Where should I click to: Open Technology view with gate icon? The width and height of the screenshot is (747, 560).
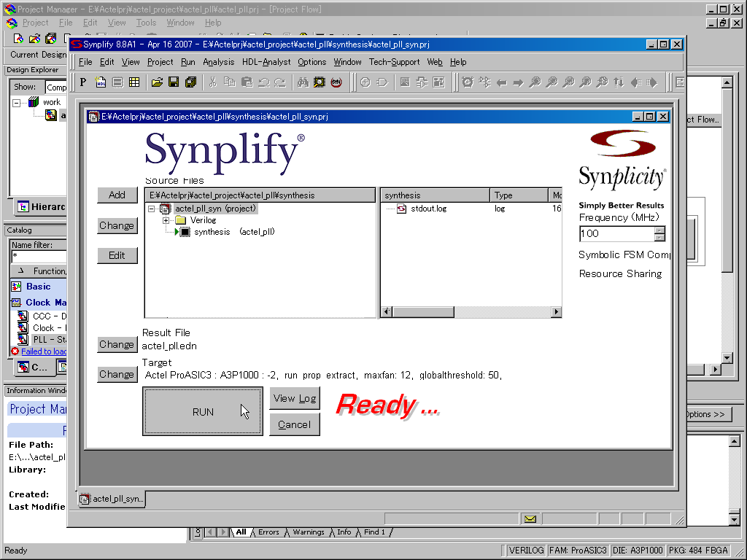click(x=382, y=82)
